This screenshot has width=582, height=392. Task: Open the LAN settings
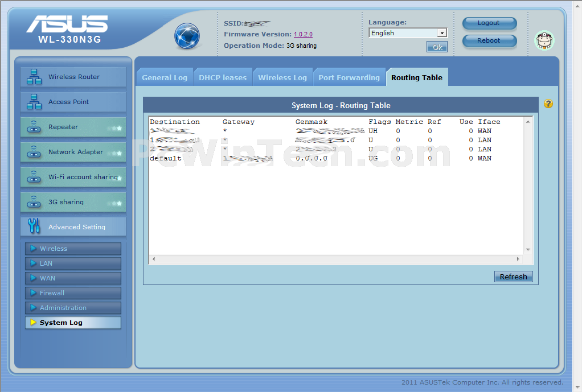coord(73,263)
